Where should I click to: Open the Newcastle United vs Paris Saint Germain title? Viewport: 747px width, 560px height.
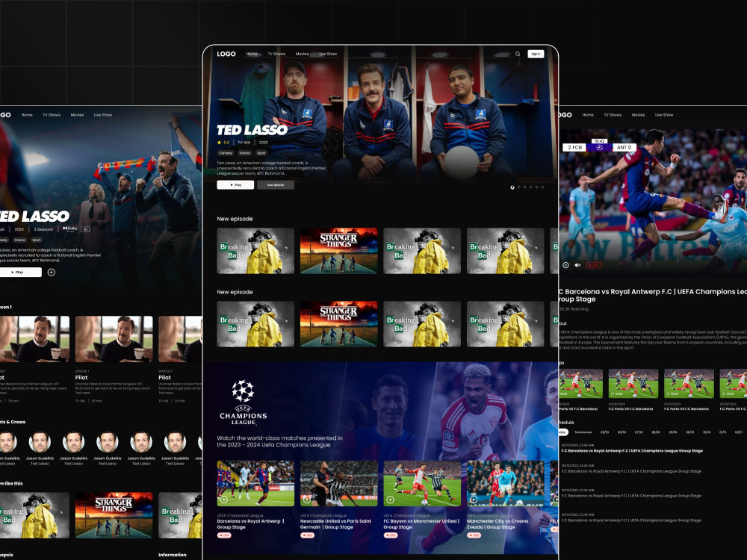coord(335,524)
